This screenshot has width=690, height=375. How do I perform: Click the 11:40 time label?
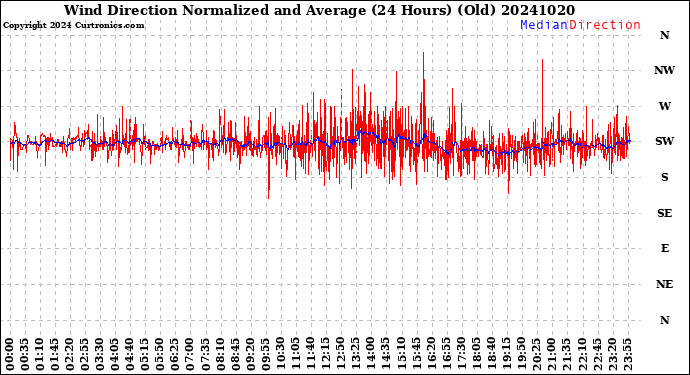[311, 354]
